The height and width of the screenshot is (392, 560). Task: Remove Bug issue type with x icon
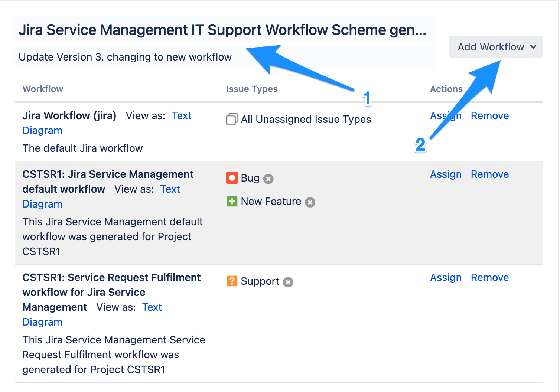[268, 179]
